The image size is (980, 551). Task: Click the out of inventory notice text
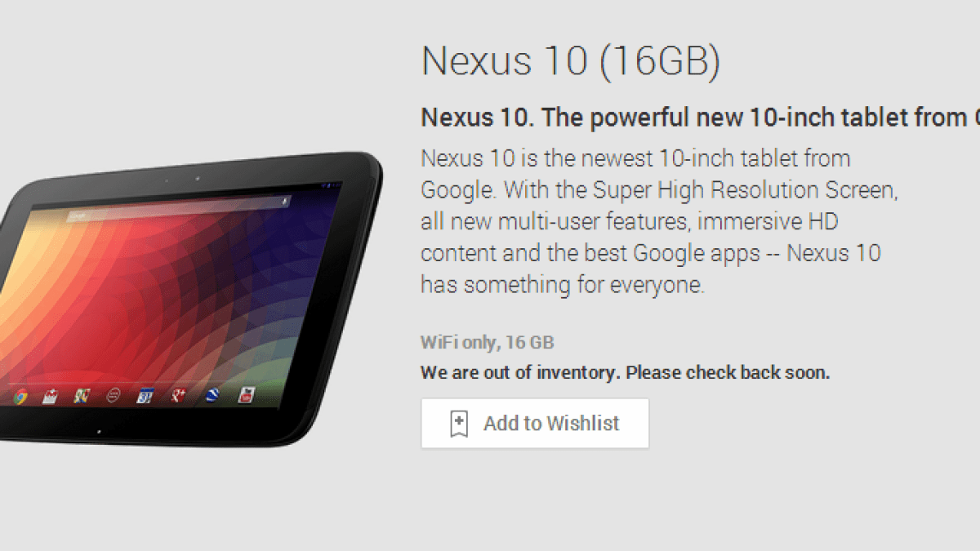(x=625, y=373)
